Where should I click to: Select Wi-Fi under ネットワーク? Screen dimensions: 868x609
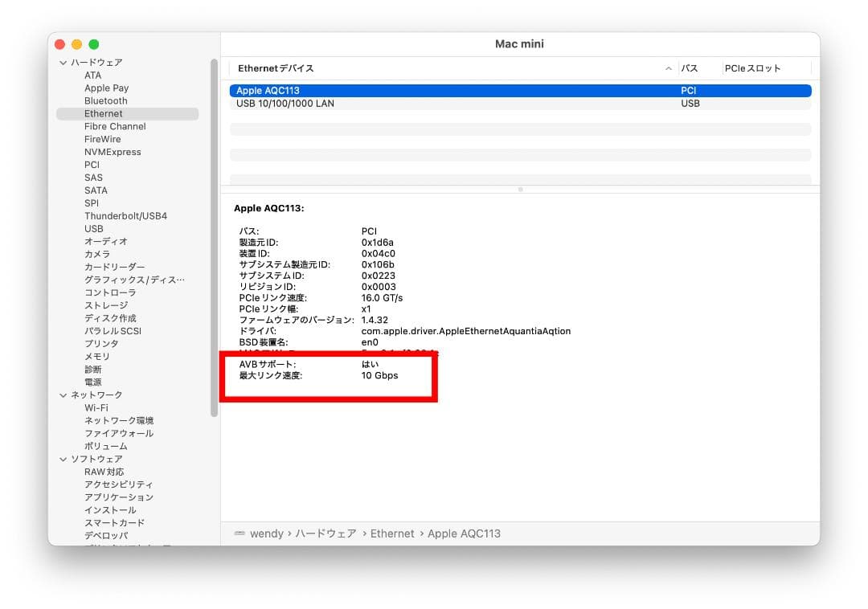(x=95, y=407)
